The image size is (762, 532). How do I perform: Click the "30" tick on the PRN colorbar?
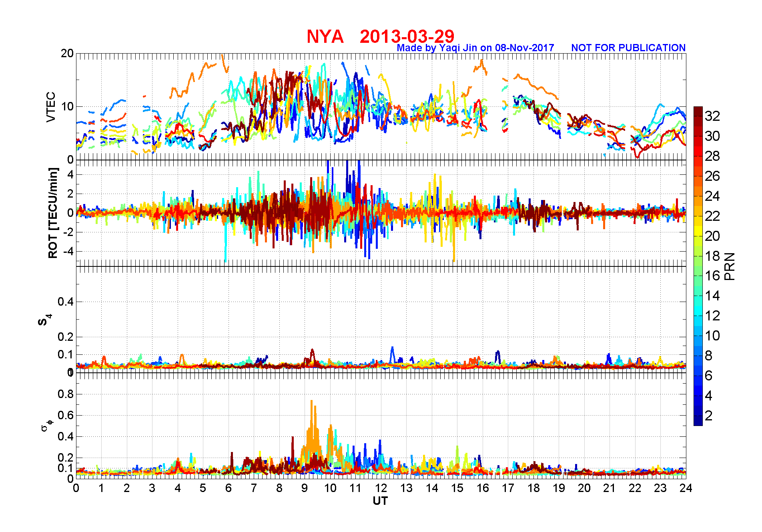point(712,136)
